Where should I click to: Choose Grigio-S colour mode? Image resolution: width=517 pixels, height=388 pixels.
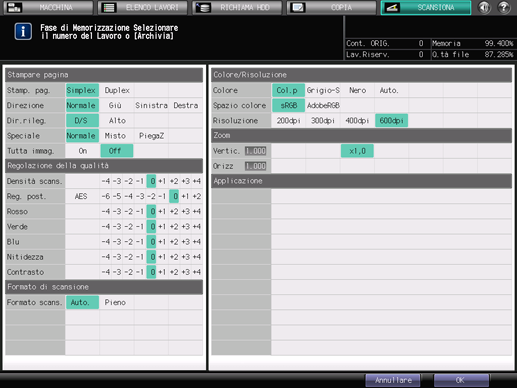(x=323, y=90)
